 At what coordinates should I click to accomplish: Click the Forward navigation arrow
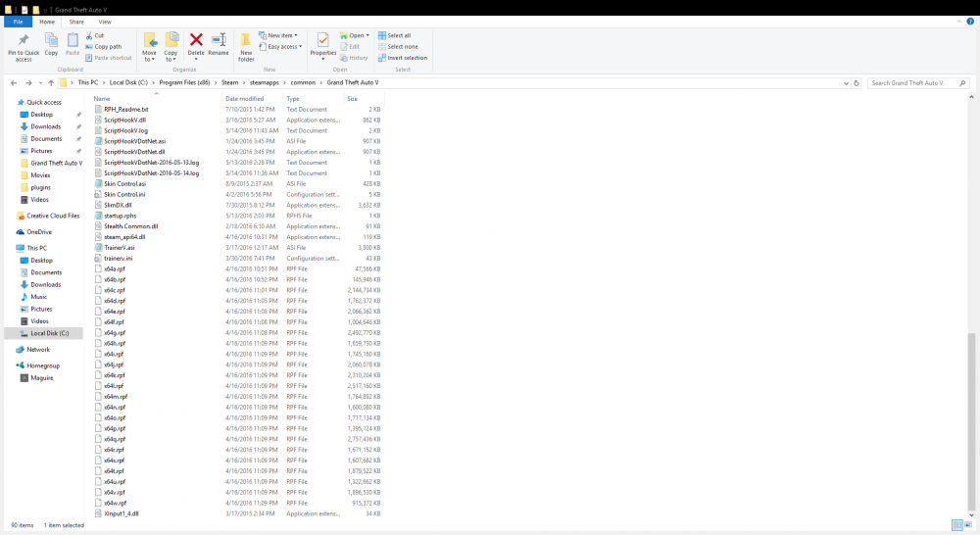(x=28, y=83)
